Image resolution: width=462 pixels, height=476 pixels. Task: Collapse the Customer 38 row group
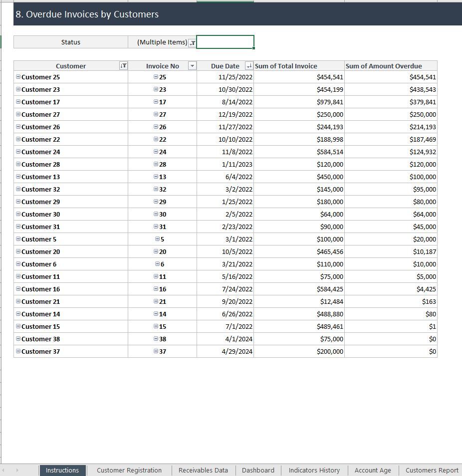point(18,338)
